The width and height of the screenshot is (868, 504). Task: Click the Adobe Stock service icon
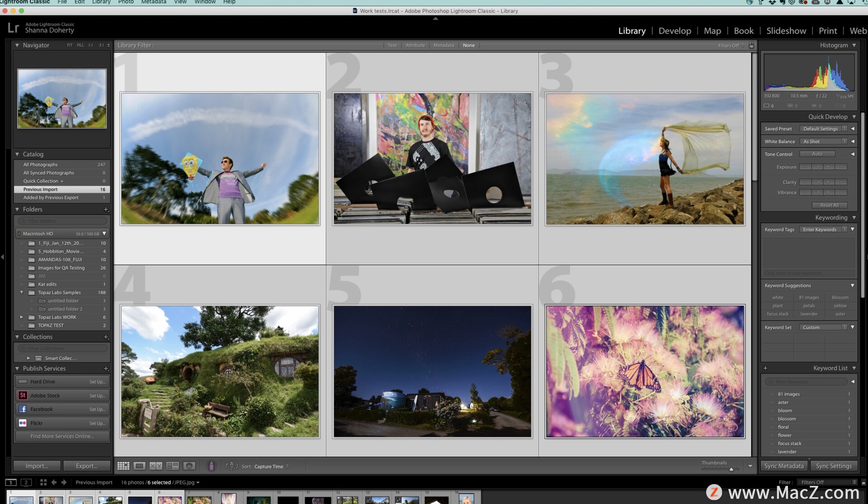pos(23,395)
